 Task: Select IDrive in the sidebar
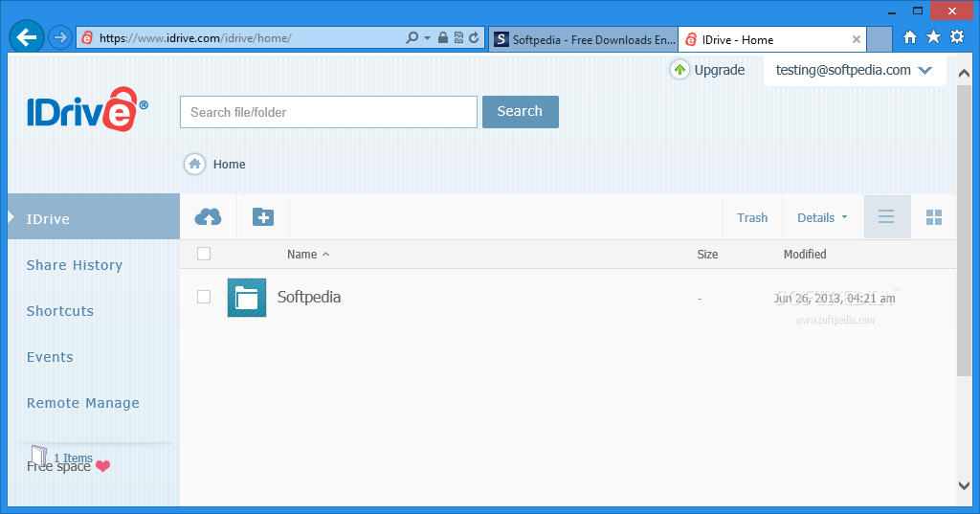click(94, 218)
